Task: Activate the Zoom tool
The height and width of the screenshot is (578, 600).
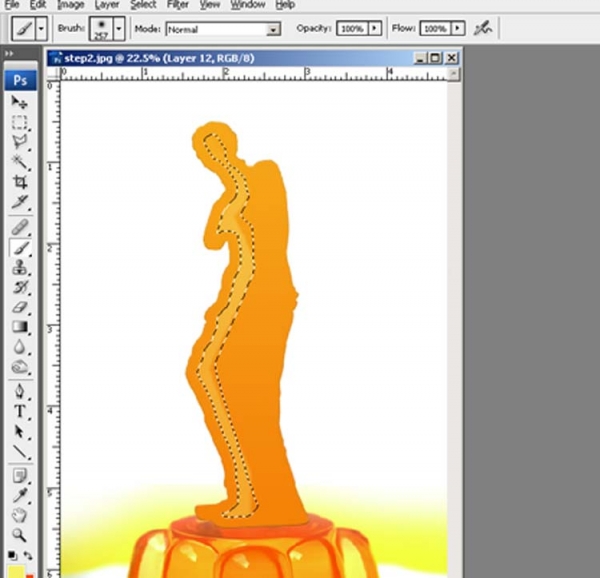Action: coord(19,535)
